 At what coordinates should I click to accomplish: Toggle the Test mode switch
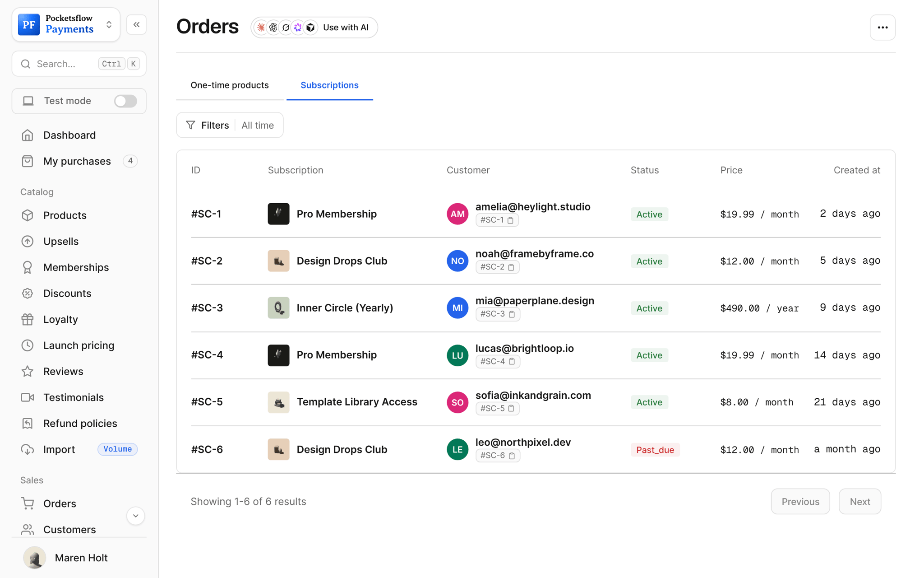pos(125,101)
